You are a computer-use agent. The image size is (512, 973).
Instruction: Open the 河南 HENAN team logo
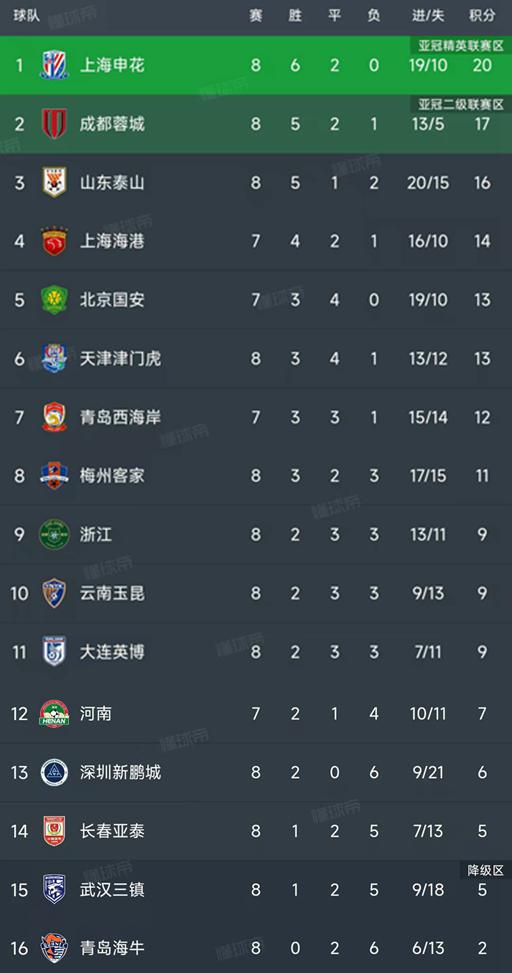tap(54, 714)
